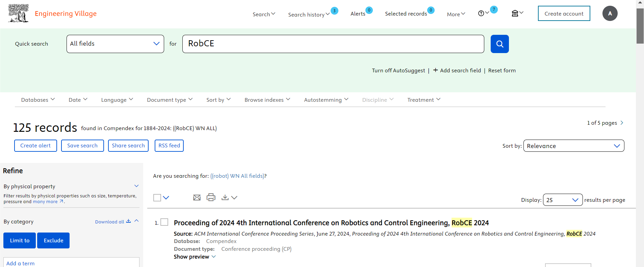Open the Document type filter menu
The height and width of the screenshot is (267, 644).
tap(170, 100)
